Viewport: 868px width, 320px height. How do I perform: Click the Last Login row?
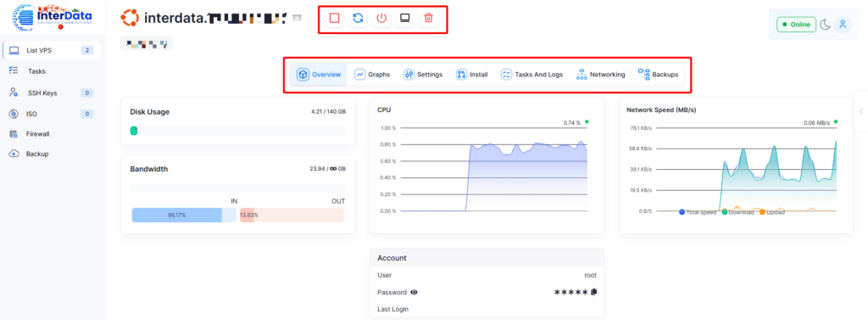(487, 309)
